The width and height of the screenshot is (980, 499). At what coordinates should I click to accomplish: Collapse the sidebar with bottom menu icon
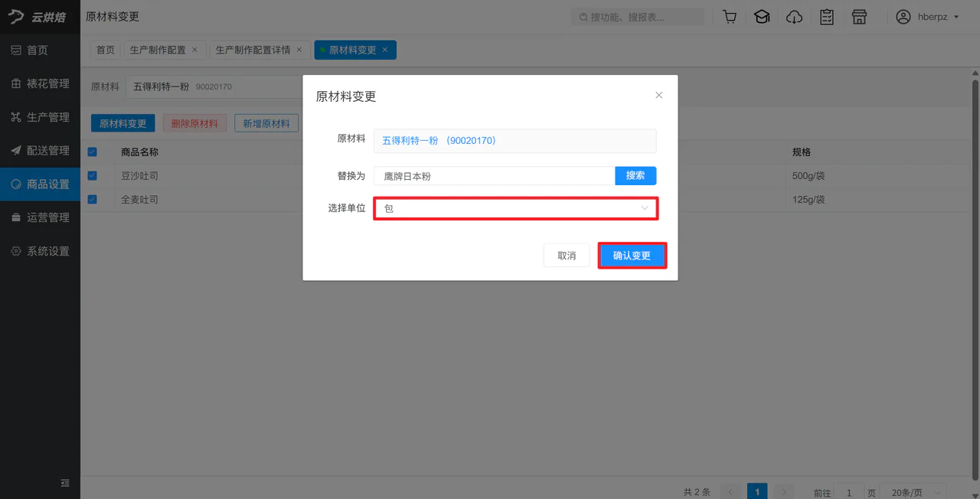[65, 483]
